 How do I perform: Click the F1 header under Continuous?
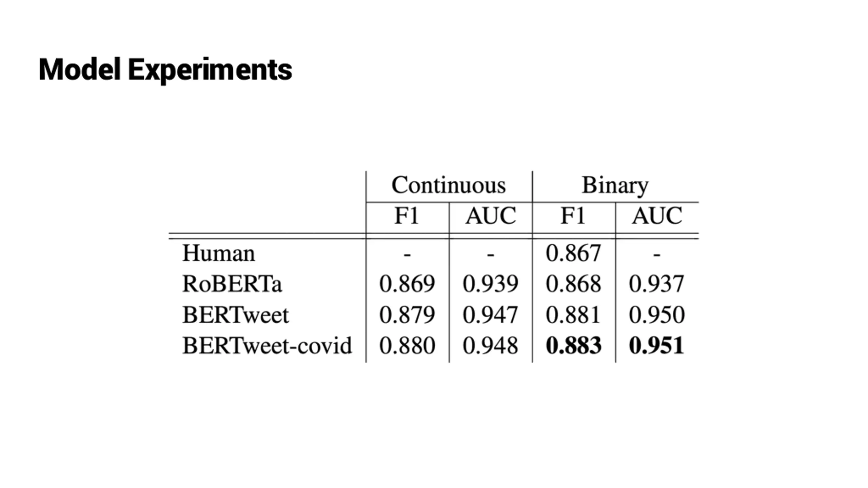pyautogui.click(x=407, y=216)
